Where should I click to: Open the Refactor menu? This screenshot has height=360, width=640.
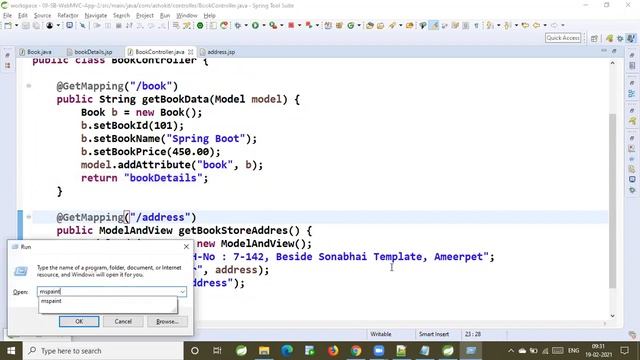(68, 16)
